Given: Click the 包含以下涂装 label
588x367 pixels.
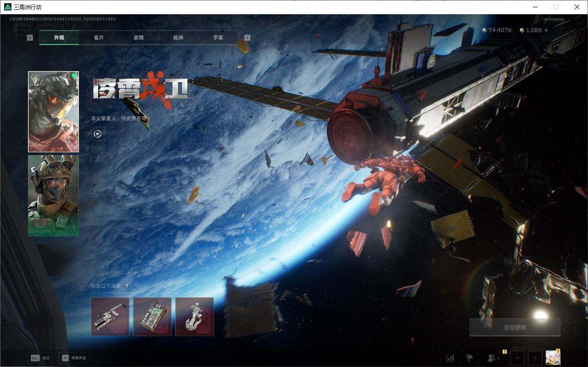Looking at the screenshot, I should pyautogui.click(x=106, y=286).
